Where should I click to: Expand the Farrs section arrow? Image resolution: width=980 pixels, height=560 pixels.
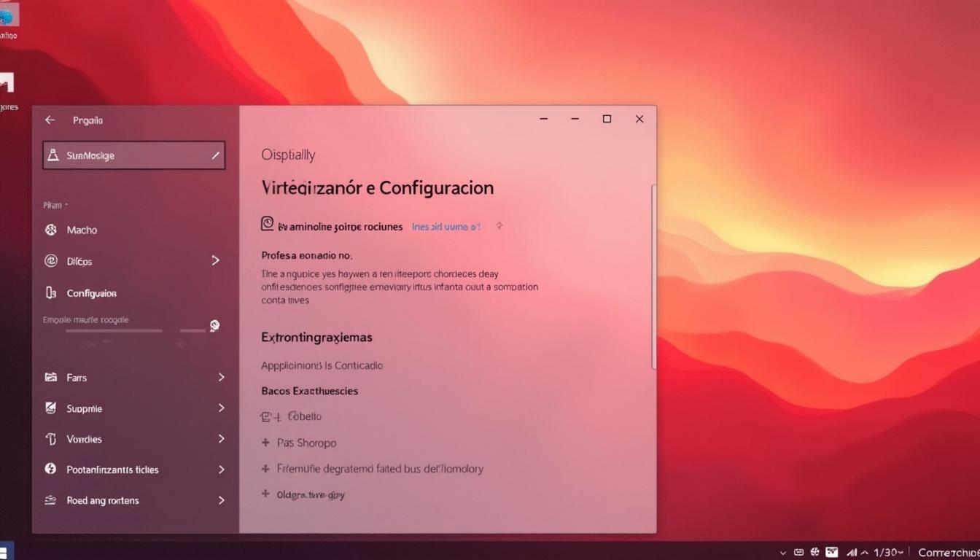point(221,377)
